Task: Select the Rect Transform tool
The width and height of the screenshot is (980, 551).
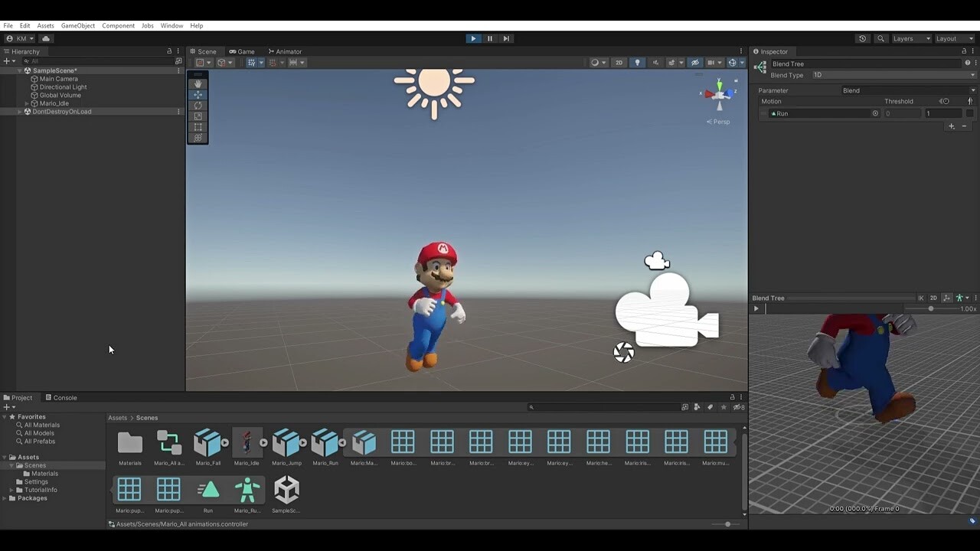Action: tap(198, 127)
